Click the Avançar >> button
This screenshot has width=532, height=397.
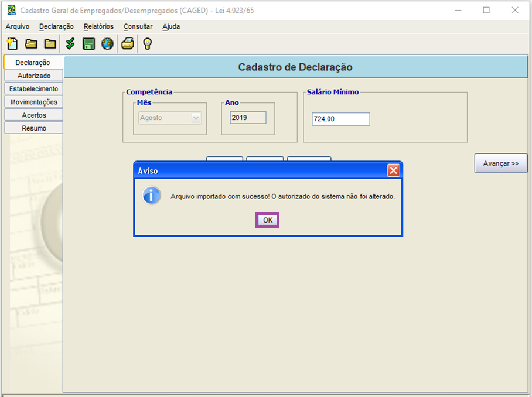tap(501, 163)
